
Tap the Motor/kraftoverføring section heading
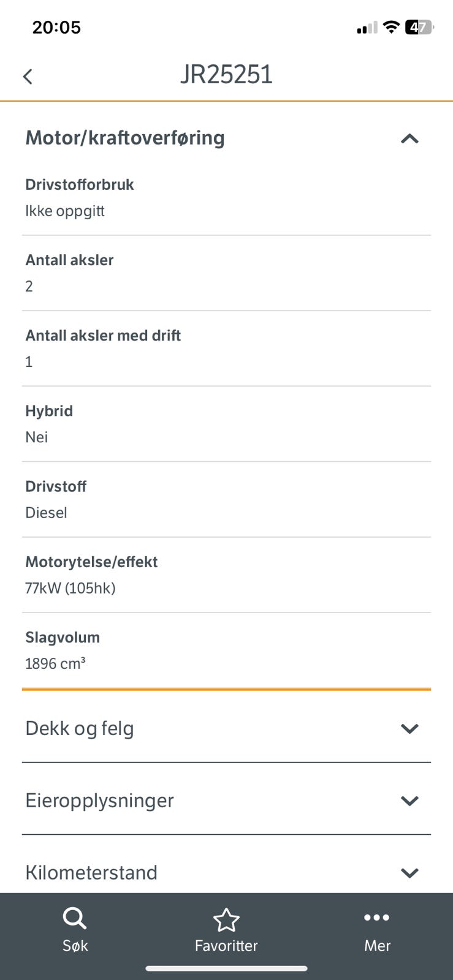point(125,138)
